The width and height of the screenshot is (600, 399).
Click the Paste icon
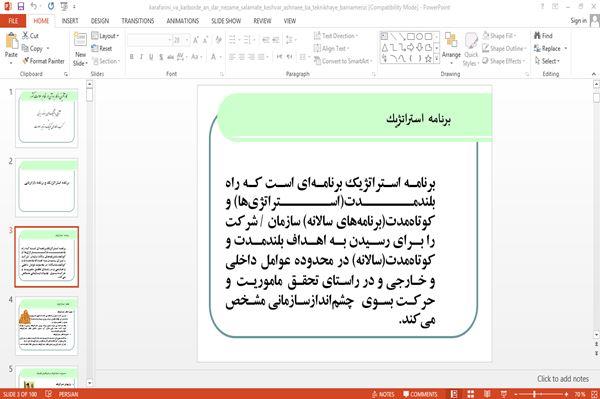click(x=11, y=41)
